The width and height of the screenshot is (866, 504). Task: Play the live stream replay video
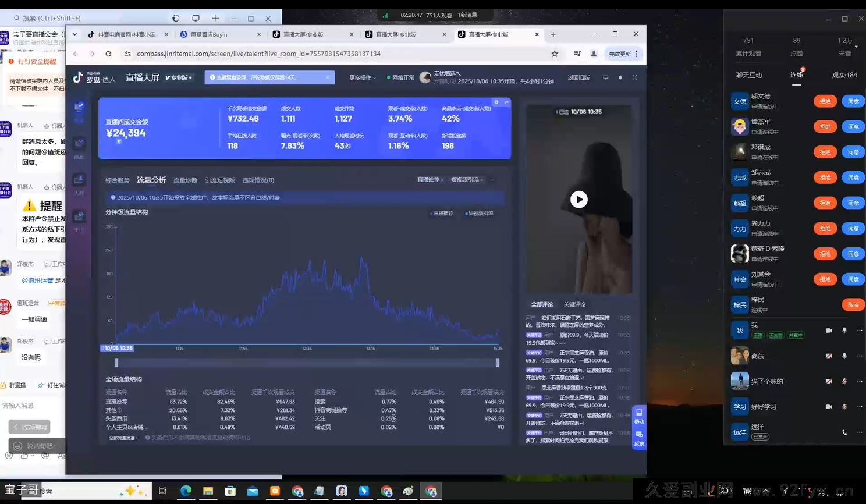(x=578, y=200)
